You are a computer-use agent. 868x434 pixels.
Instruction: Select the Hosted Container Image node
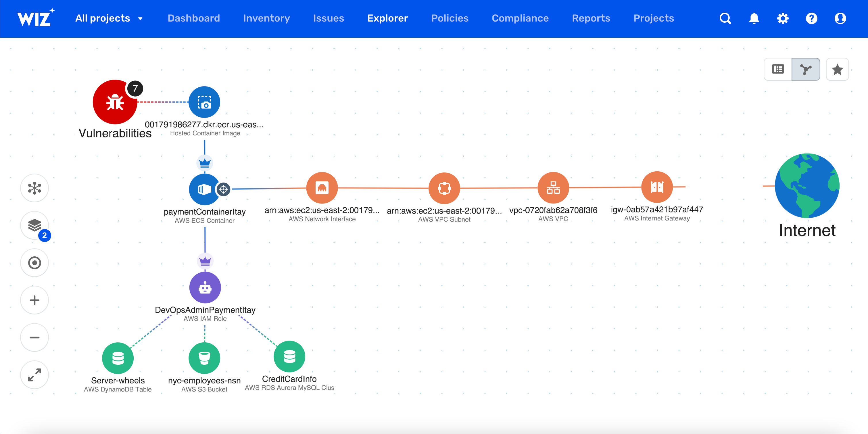pyautogui.click(x=204, y=102)
